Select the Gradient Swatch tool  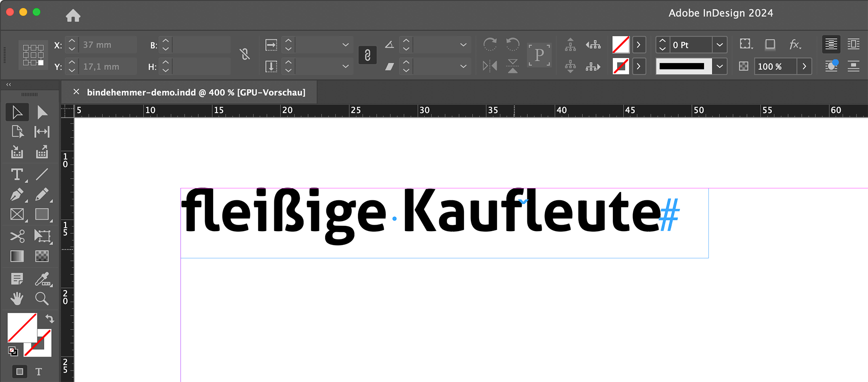(x=17, y=256)
